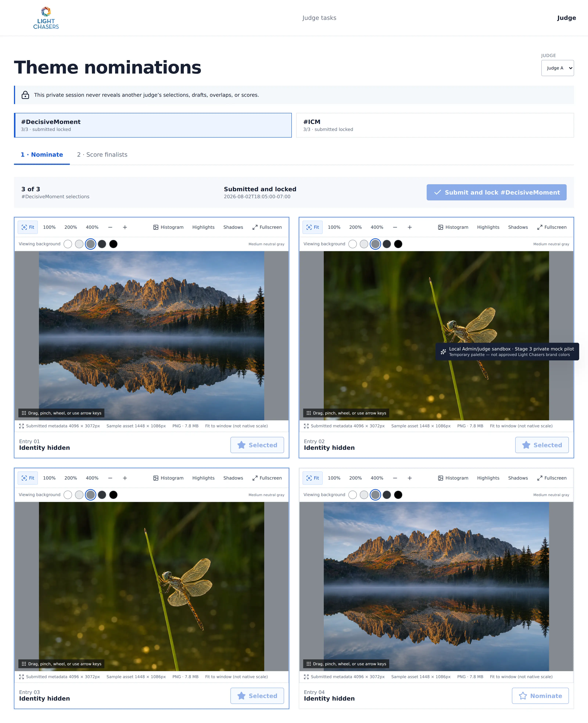Zoom out with minus icon on Entry 03

[110, 478]
